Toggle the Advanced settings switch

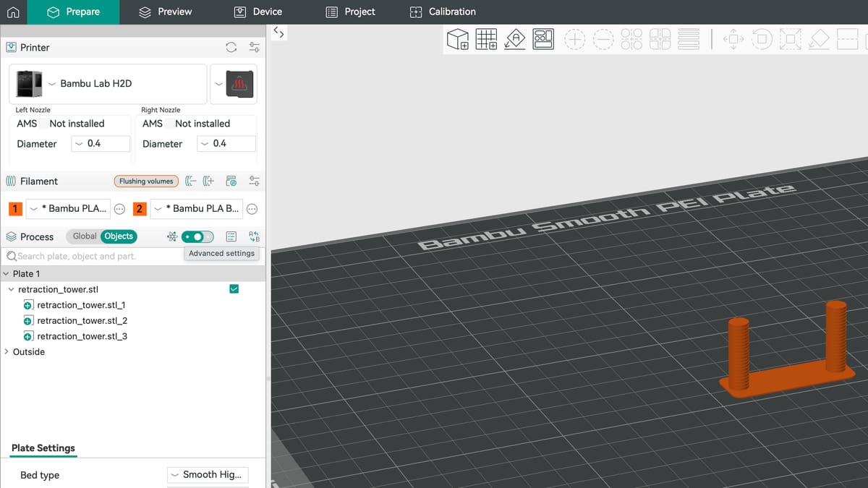click(x=197, y=236)
